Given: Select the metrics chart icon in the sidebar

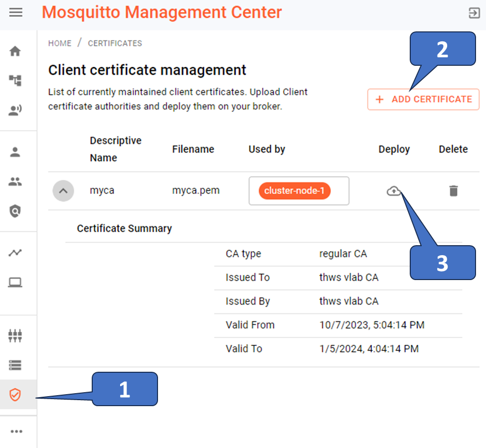Looking at the screenshot, I should coord(15,253).
